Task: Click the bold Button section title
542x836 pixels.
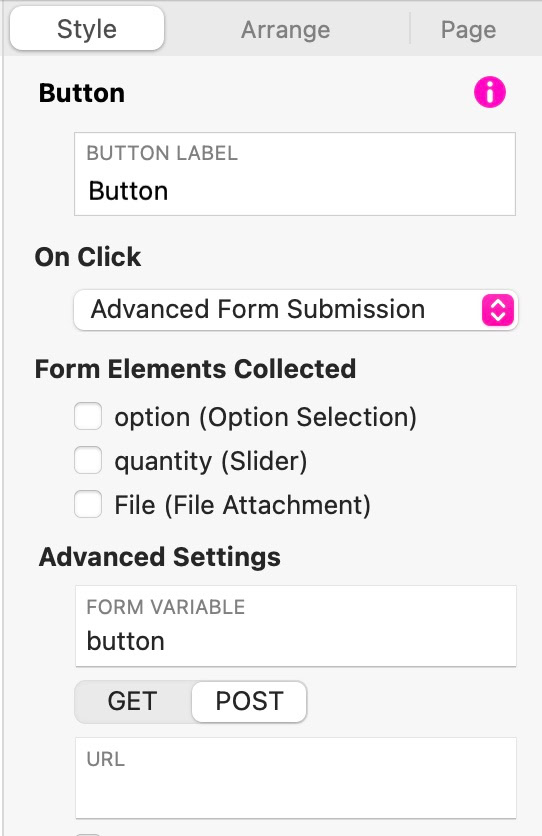Action: click(82, 93)
